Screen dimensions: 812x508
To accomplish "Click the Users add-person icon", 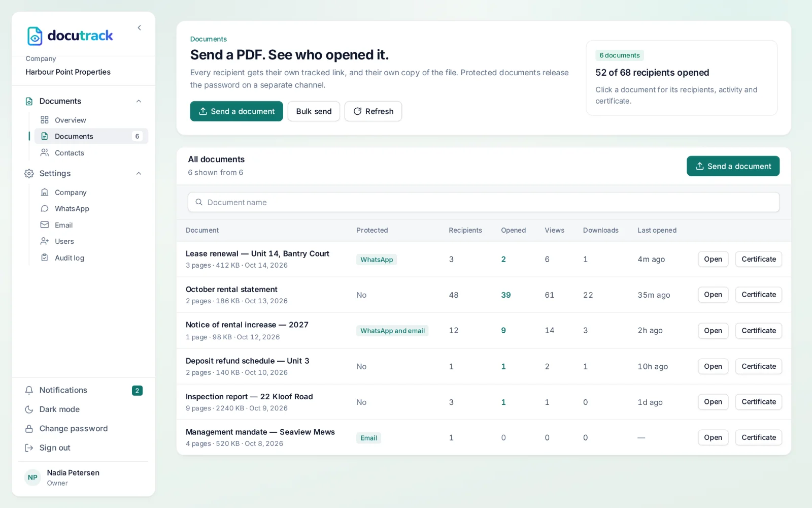I will click(45, 241).
